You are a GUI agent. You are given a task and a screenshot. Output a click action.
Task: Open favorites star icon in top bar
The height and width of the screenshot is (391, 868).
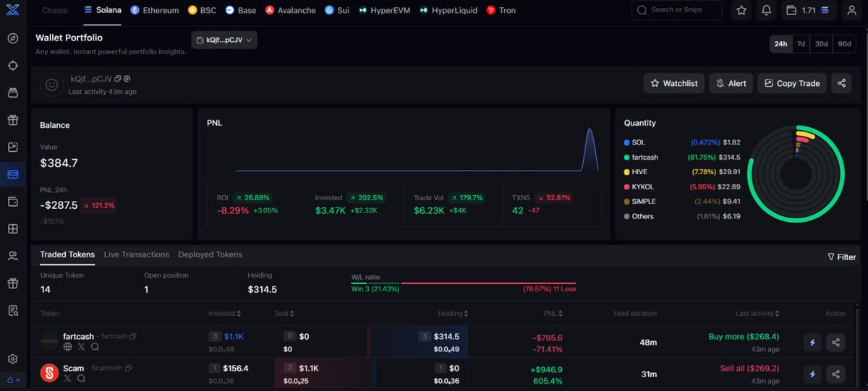[741, 10]
